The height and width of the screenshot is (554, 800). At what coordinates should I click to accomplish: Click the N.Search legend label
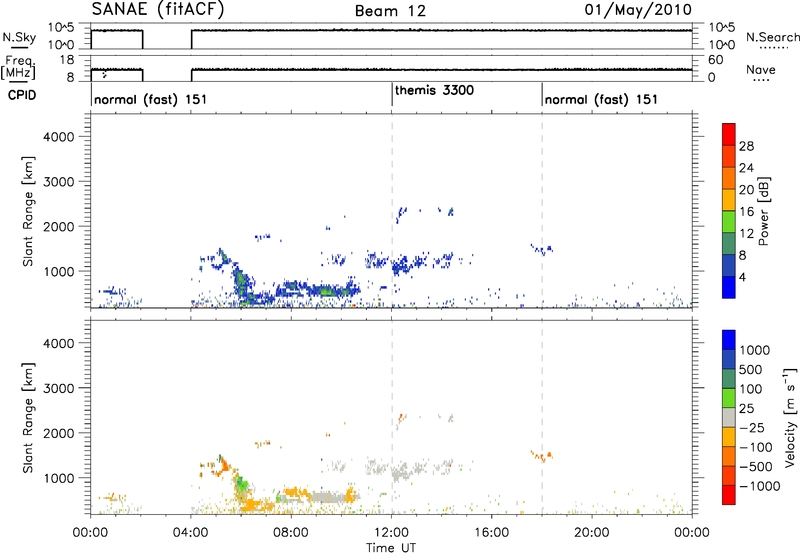click(772, 37)
